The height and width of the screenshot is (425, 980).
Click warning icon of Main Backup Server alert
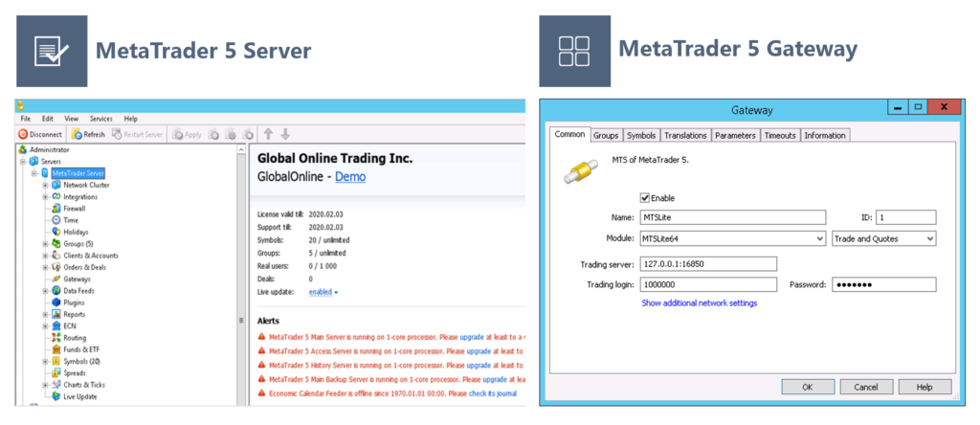click(x=261, y=379)
